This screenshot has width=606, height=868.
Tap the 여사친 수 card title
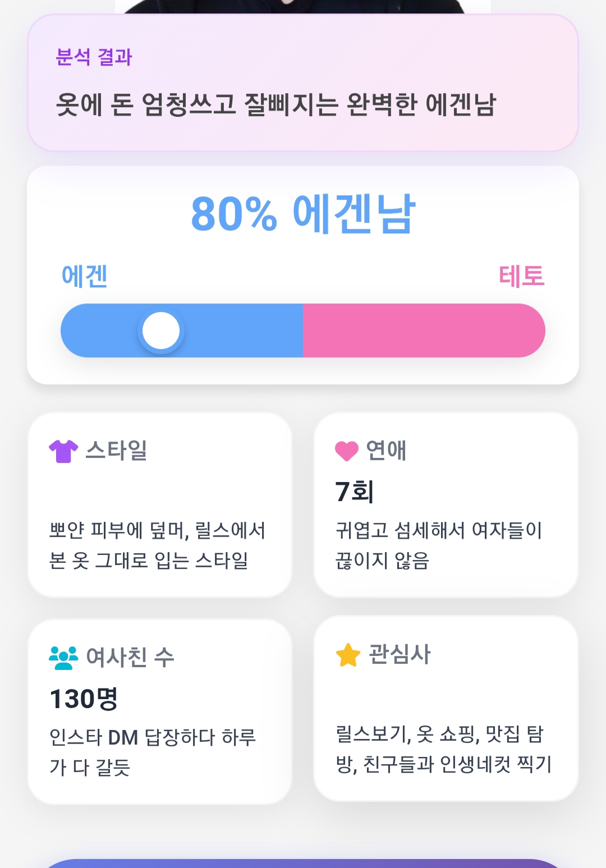[x=130, y=657]
